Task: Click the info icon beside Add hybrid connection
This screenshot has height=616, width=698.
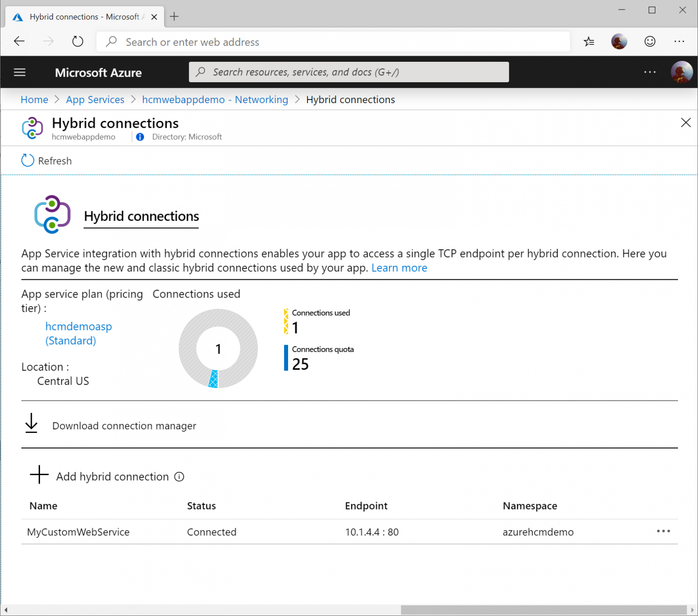Action: coord(179,477)
